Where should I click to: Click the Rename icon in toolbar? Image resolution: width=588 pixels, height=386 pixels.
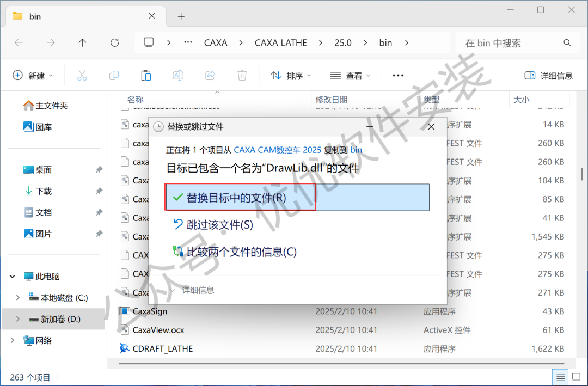click(x=178, y=75)
